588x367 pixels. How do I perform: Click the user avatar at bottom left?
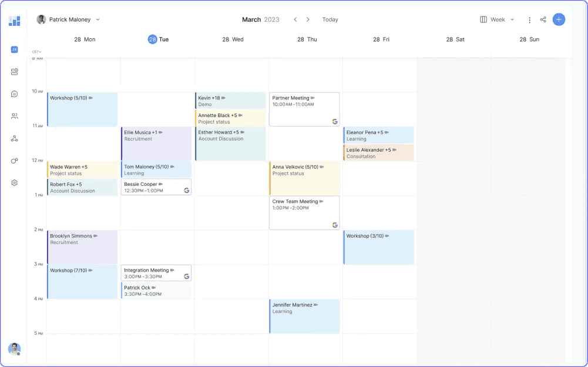(14, 349)
